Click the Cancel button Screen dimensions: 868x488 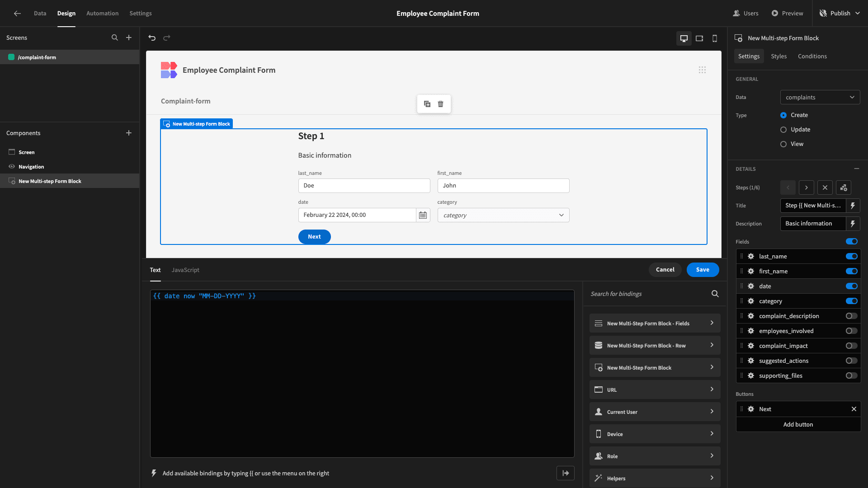[665, 270]
